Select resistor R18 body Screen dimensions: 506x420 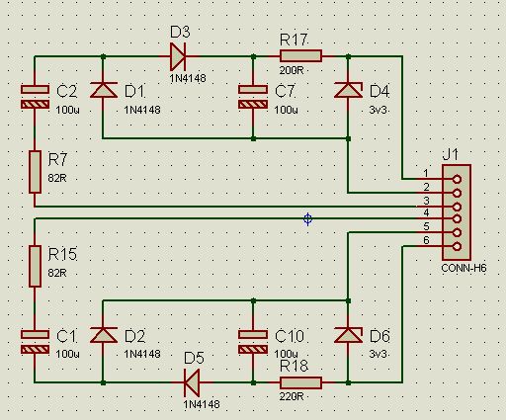coord(300,383)
